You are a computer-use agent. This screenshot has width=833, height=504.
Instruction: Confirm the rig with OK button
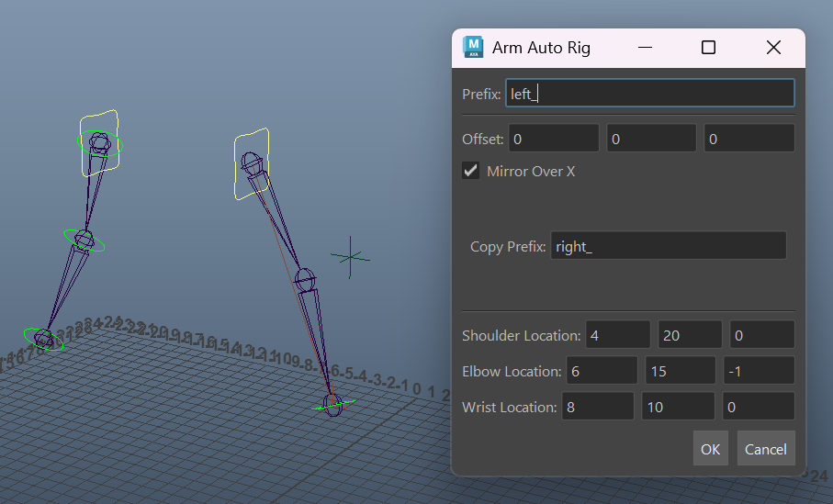tap(710, 449)
